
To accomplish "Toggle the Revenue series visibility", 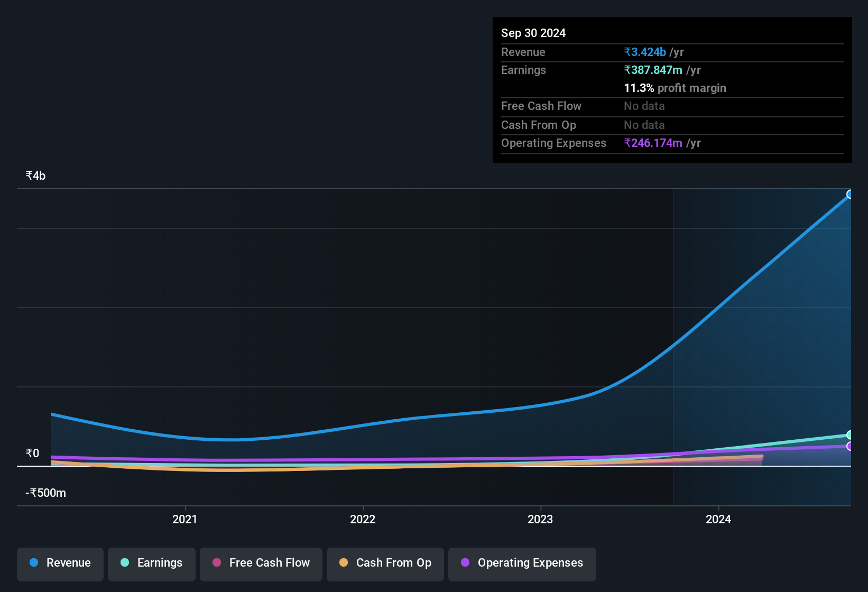I will pyautogui.click(x=60, y=563).
